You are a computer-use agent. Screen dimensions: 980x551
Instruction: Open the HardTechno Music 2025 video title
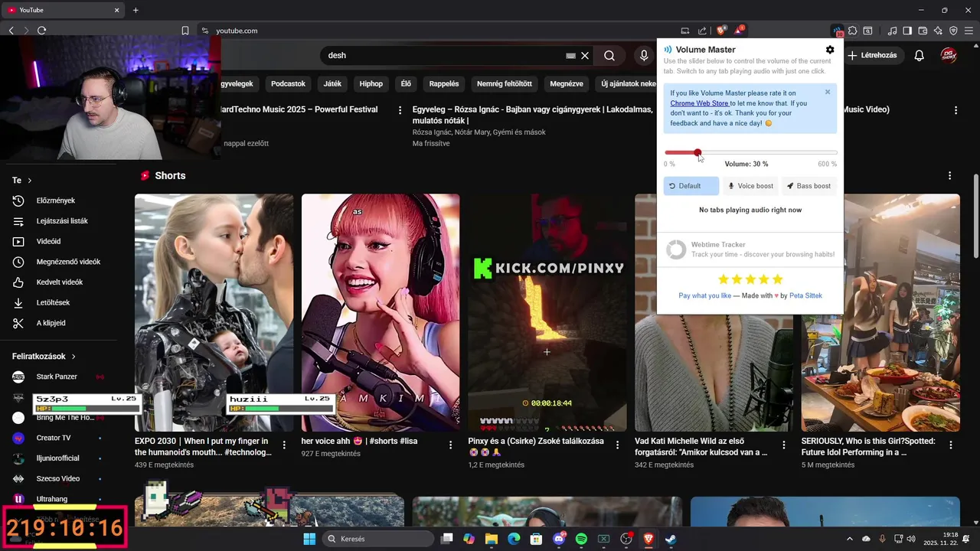pyautogui.click(x=299, y=109)
